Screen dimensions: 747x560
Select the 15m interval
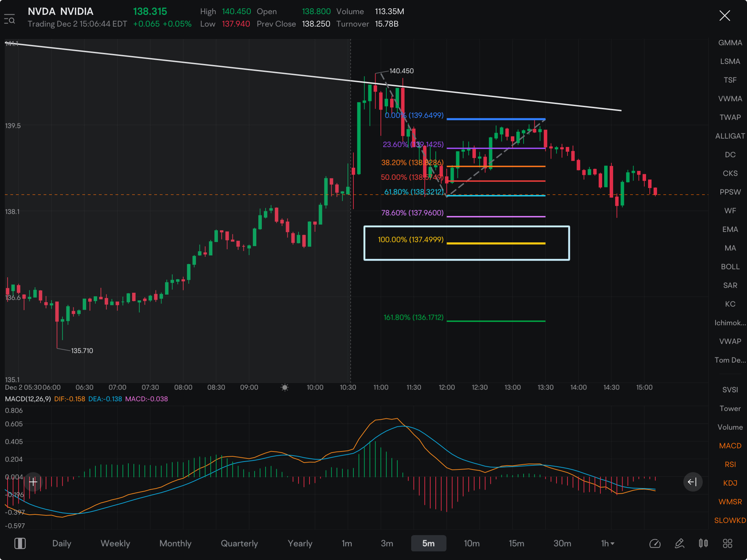tap(516, 543)
